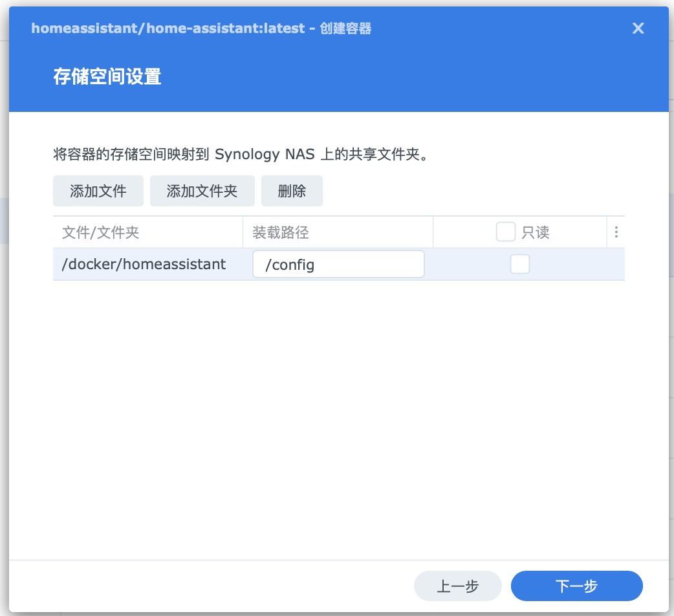Viewport: 674px width, 616px height.
Task: Enable read-only for /docker/homeassistant row
Action: 519,264
